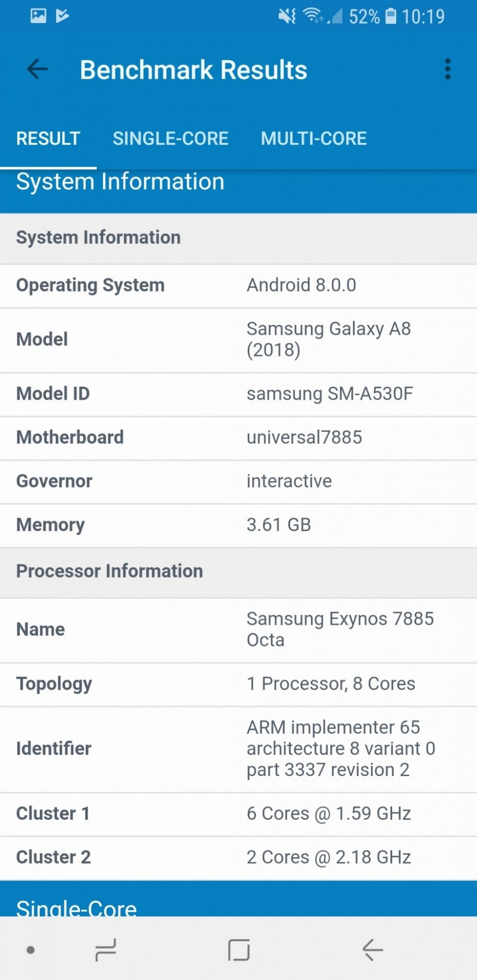Tap the Processor Information section header
The height and width of the screenshot is (980, 477).
coord(110,571)
